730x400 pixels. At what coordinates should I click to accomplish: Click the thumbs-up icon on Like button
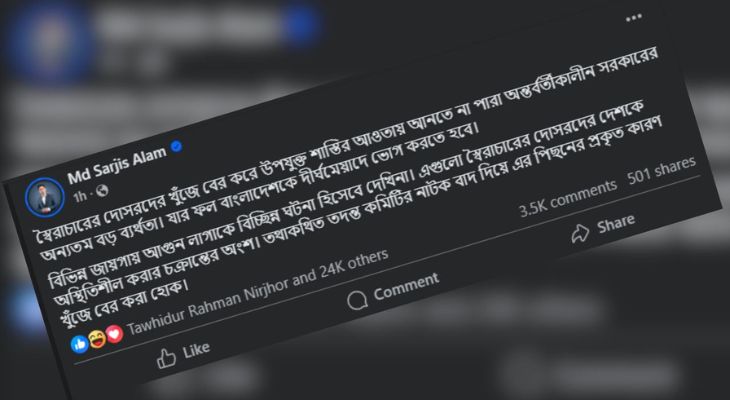point(166,359)
